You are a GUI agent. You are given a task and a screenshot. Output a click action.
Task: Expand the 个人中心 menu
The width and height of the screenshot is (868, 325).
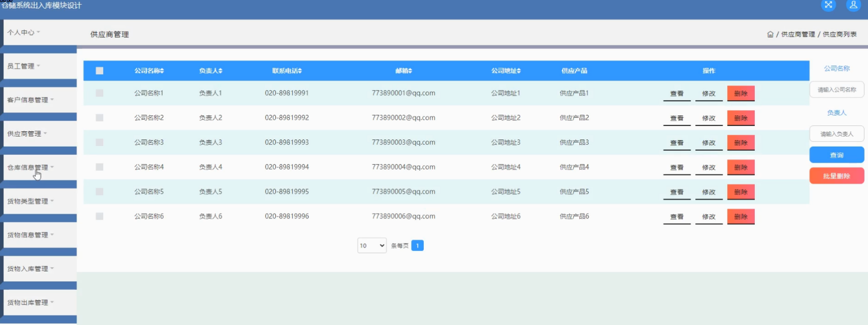click(40, 32)
